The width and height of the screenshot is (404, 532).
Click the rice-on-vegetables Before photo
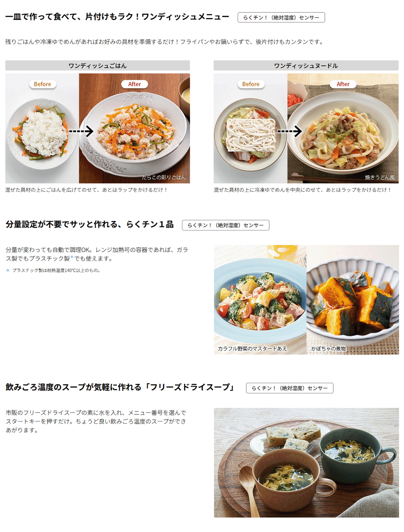tap(42, 128)
